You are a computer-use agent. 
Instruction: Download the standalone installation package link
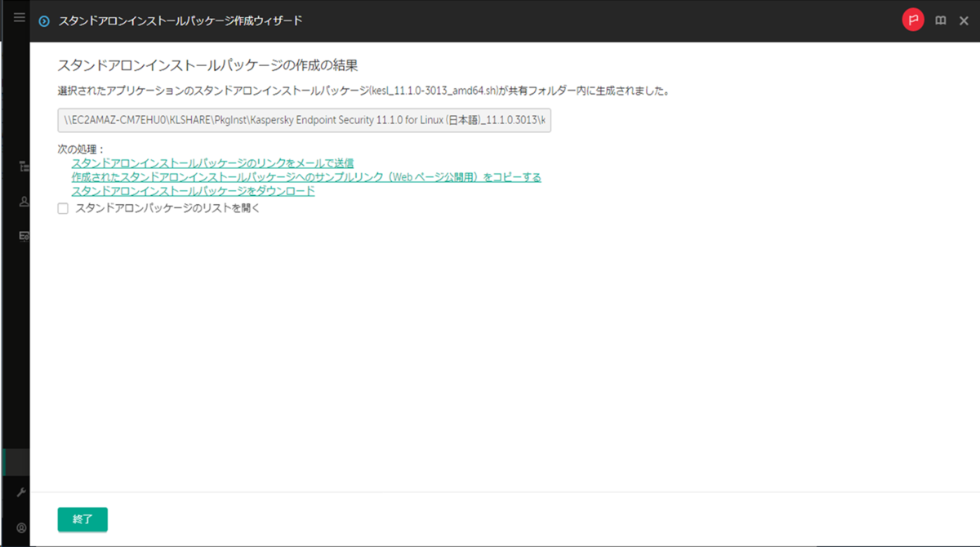pos(193,191)
